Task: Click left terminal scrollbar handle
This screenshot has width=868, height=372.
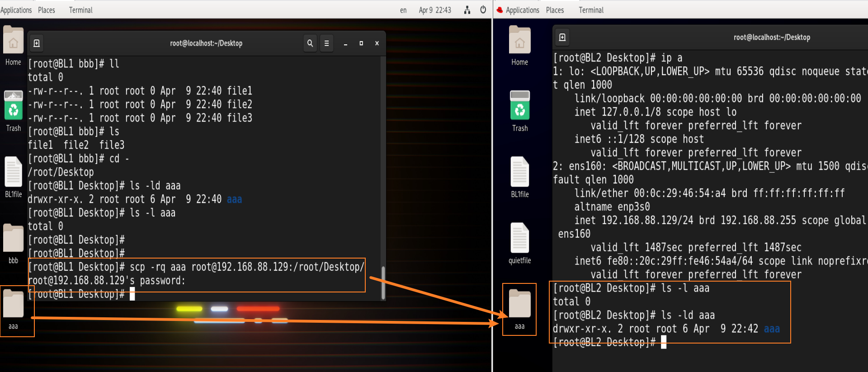Action: point(383,283)
